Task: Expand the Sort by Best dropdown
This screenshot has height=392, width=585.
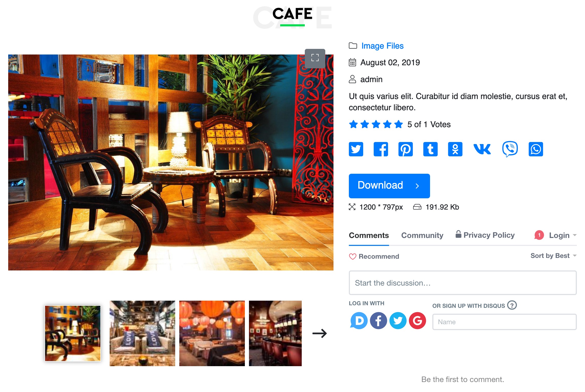Action: click(552, 256)
